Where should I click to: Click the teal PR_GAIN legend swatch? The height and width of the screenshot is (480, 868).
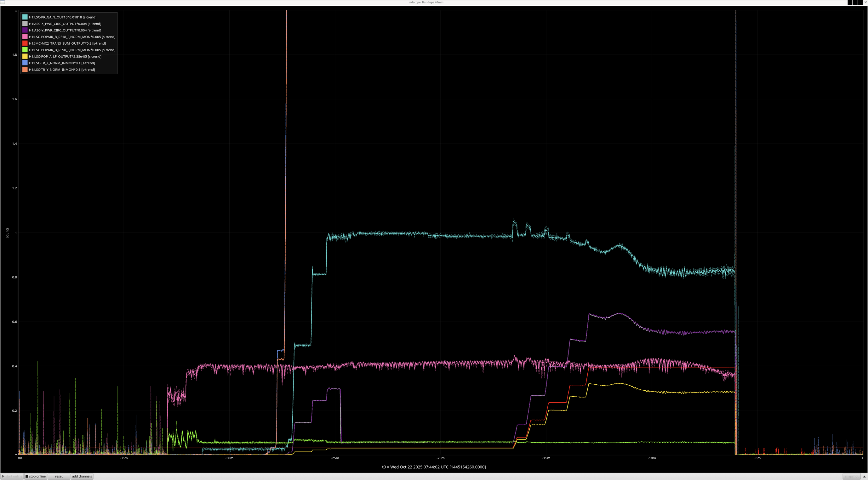pos(25,17)
